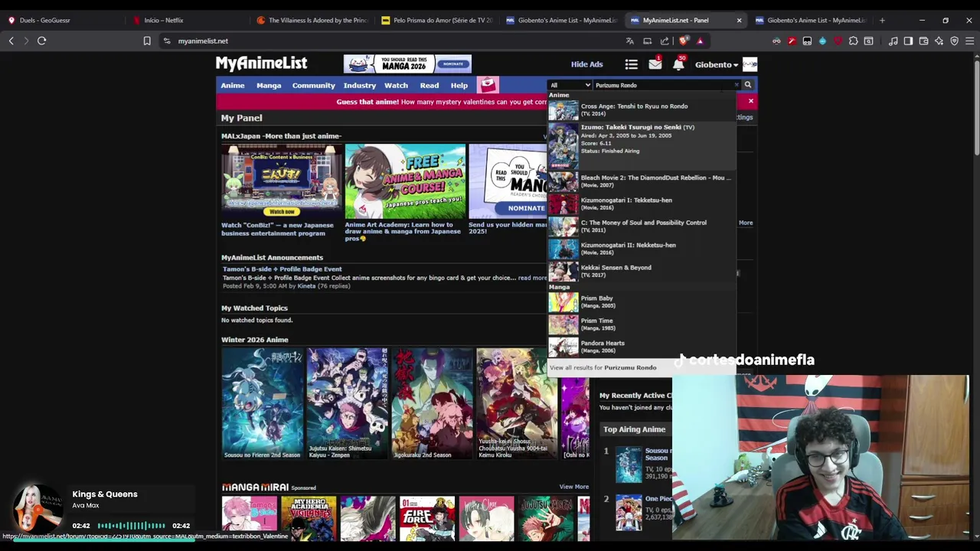Open the browser hamburger menu
Screen dimensions: 980x551
click(x=969, y=41)
